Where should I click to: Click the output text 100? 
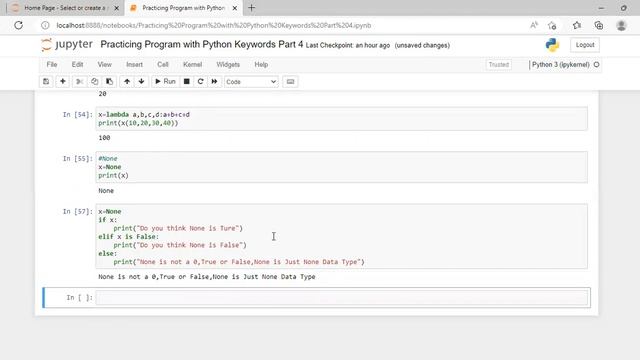coord(104,138)
